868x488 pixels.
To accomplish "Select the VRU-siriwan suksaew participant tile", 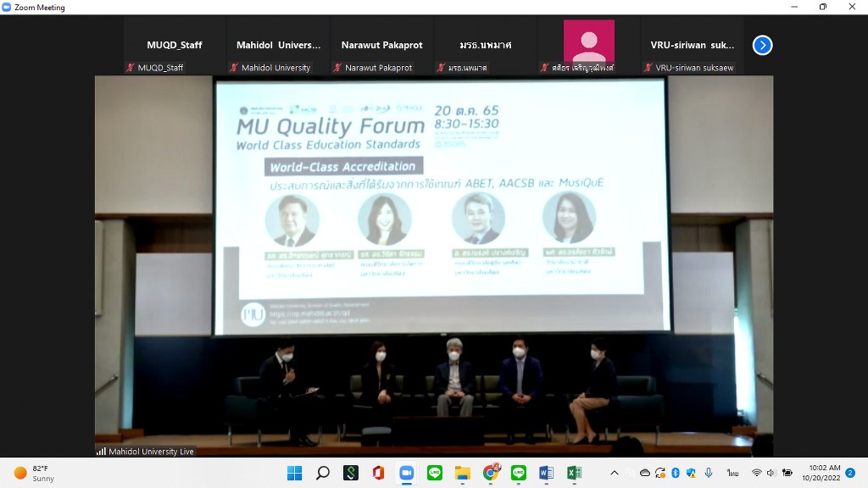I will coord(693,46).
